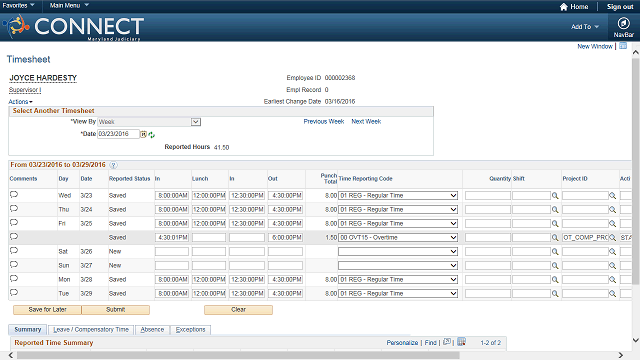640x360 pixels.
Task: Click Project ID lookup magnifier in overtime row
Action: (x=613, y=238)
